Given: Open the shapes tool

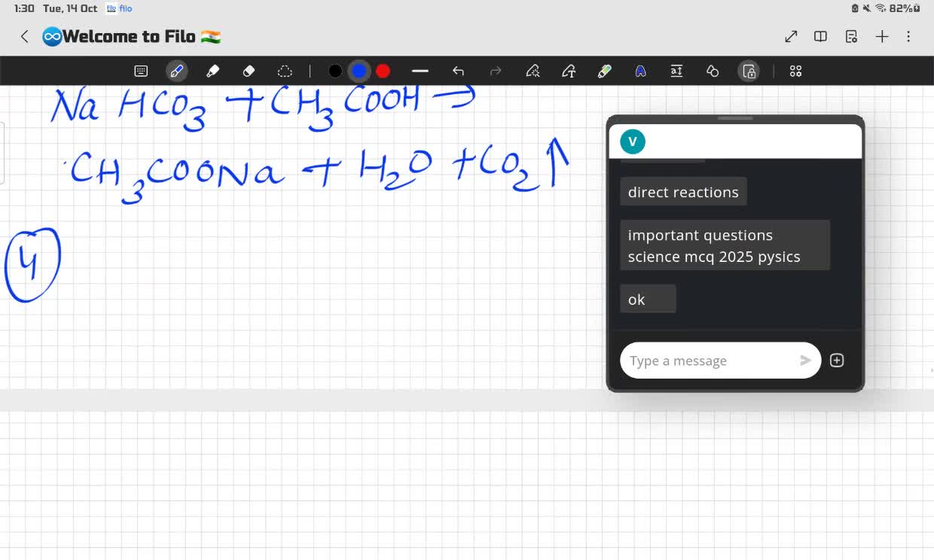Looking at the screenshot, I should click(713, 71).
